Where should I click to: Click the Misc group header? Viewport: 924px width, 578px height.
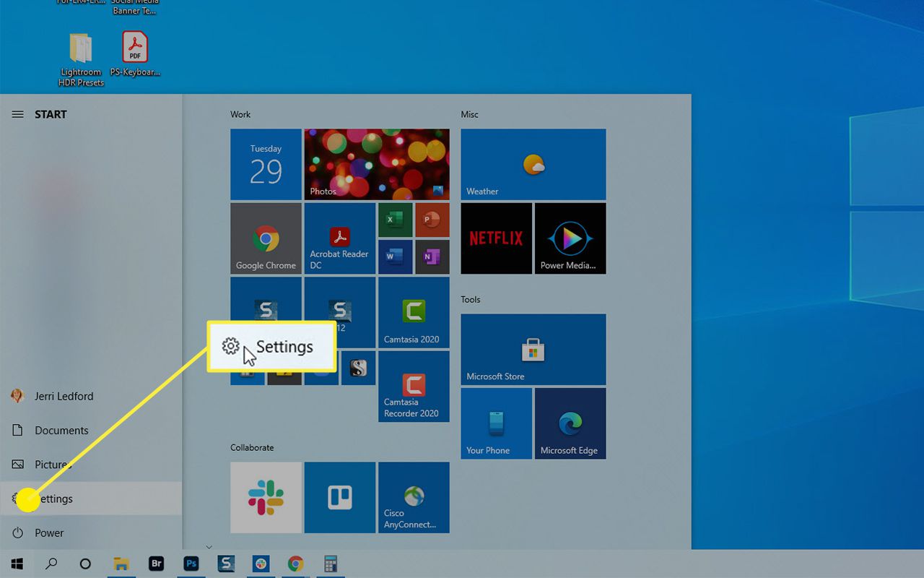(469, 114)
